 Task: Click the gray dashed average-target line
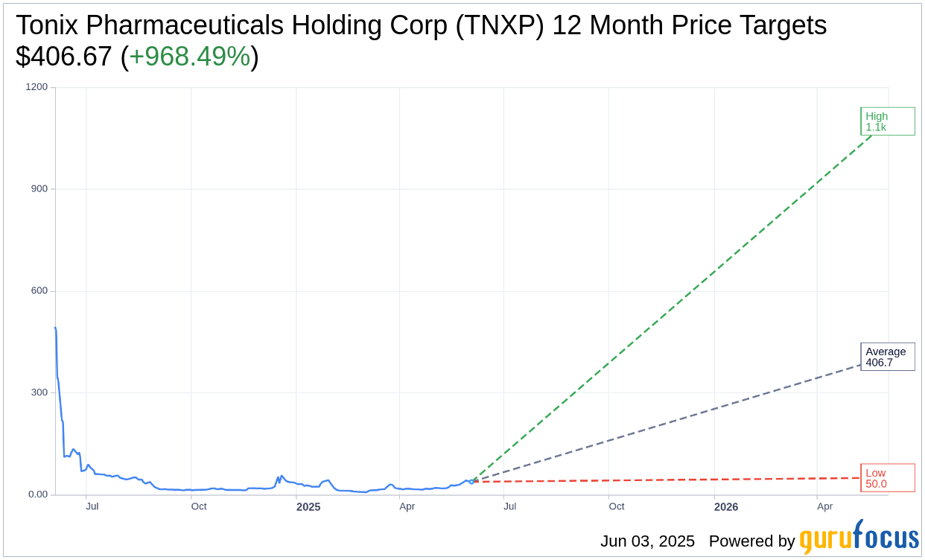pyautogui.click(x=670, y=422)
